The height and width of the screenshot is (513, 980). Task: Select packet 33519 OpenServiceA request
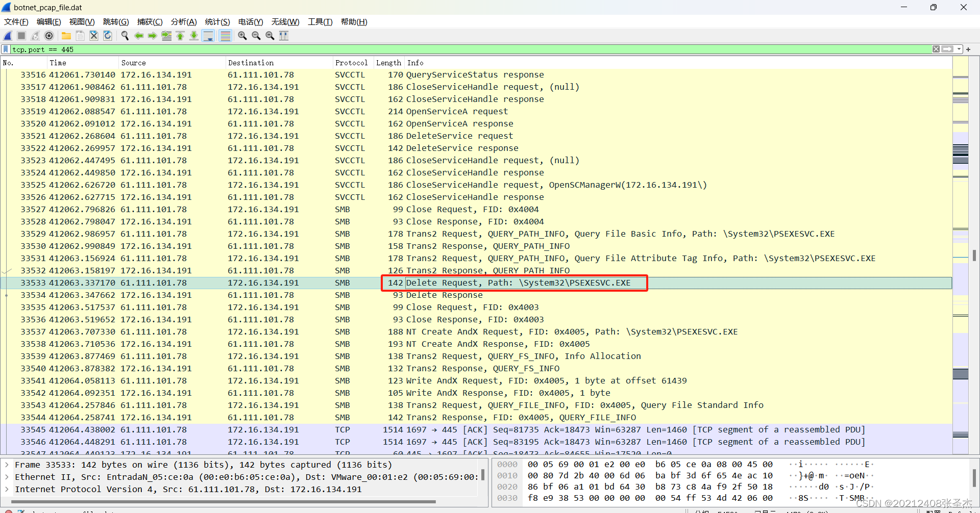[x=476, y=112]
